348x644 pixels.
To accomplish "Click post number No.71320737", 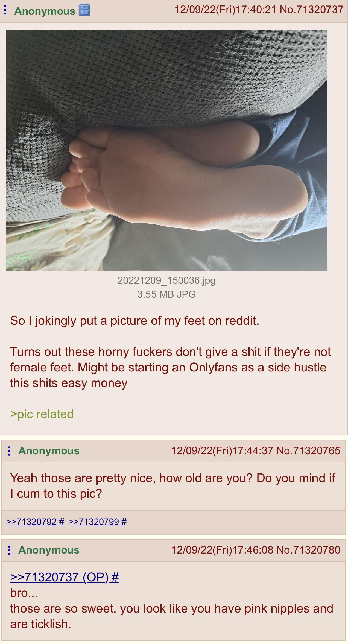I will point(312,10).
